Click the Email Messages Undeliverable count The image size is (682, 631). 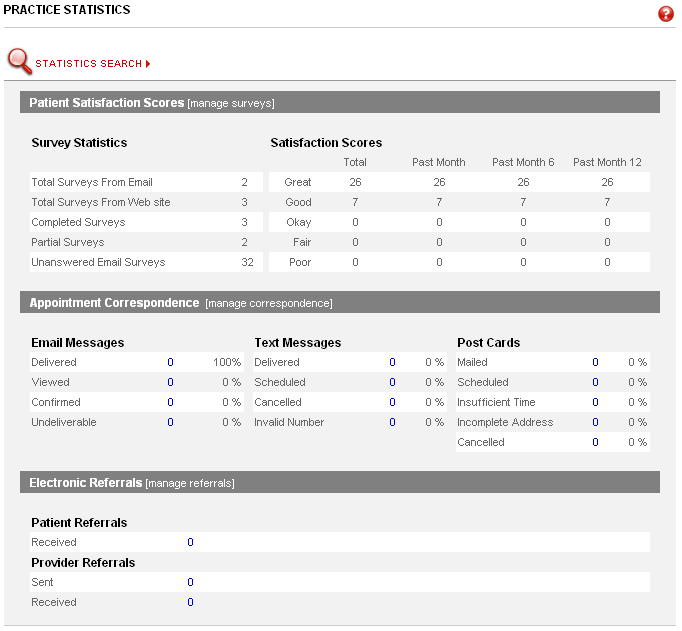170,422
